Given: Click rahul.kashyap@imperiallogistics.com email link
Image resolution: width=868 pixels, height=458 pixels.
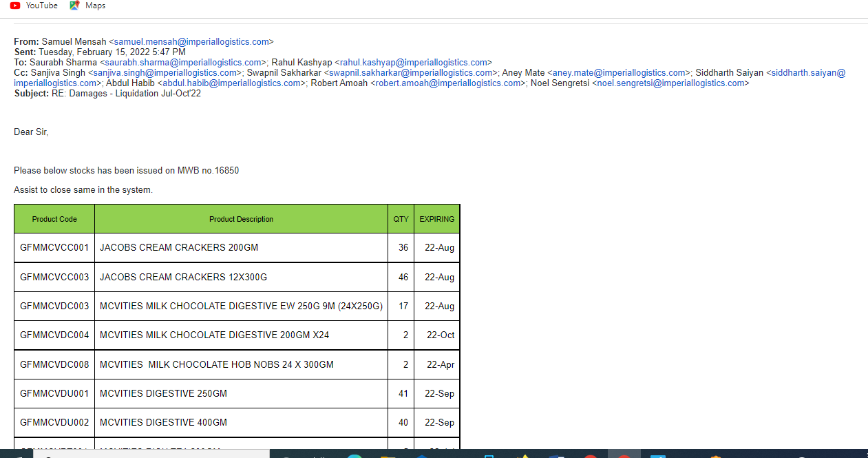Looking at the screenshot, I should (x=413, y=63).
